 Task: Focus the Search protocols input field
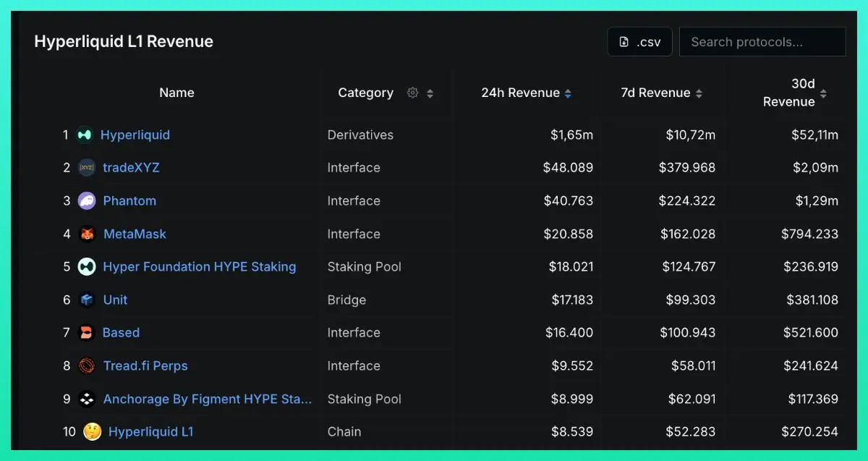pyautogui.click(x=762, y=42)
